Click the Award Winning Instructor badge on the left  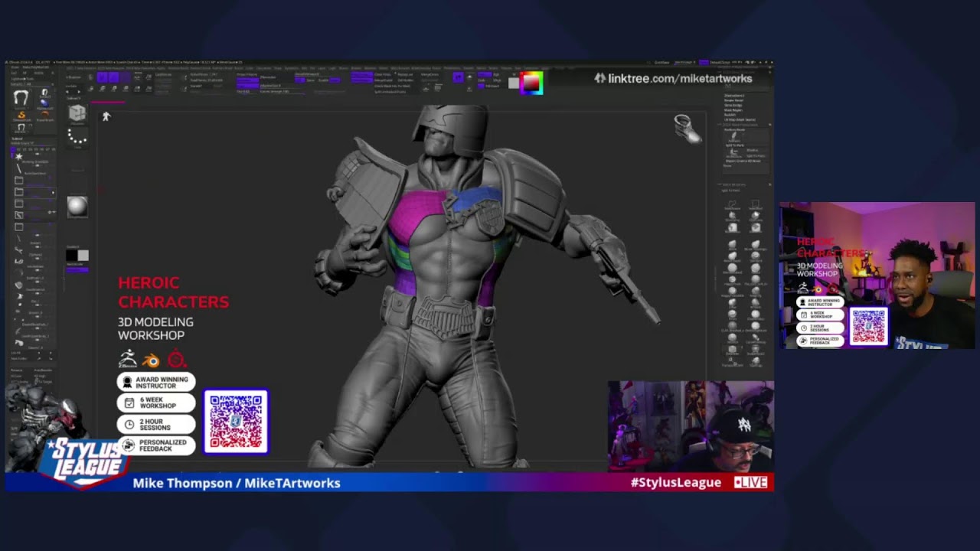156,382
